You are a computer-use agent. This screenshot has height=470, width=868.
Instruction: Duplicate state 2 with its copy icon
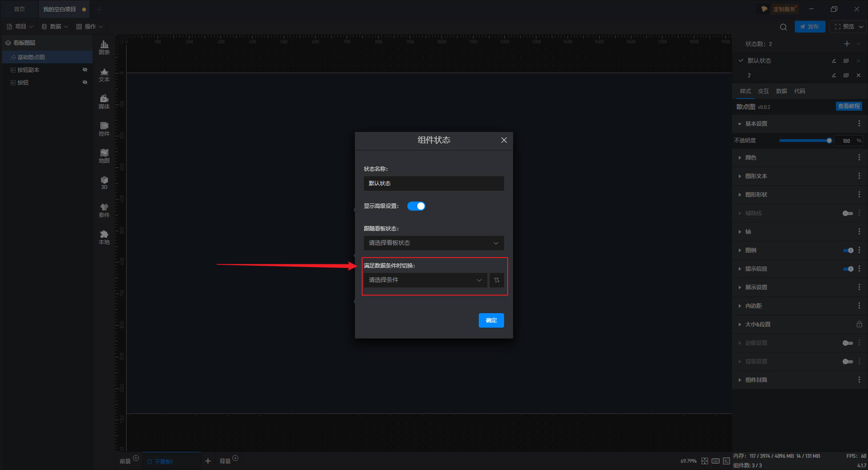click(x=846, y=75)
